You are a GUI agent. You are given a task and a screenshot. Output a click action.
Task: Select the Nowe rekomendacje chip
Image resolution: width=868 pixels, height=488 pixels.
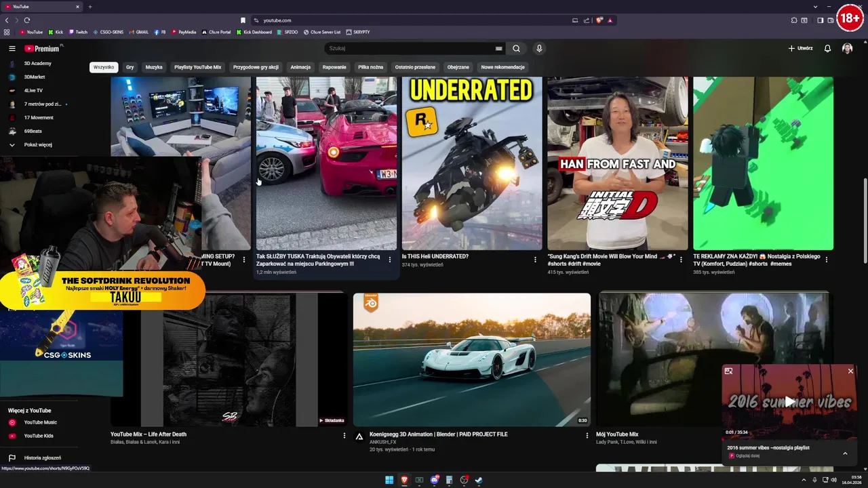[502, 67]
